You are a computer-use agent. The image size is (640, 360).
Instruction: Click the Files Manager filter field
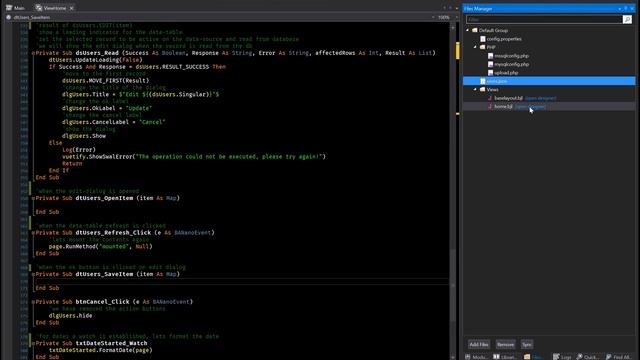click(544, 19)
